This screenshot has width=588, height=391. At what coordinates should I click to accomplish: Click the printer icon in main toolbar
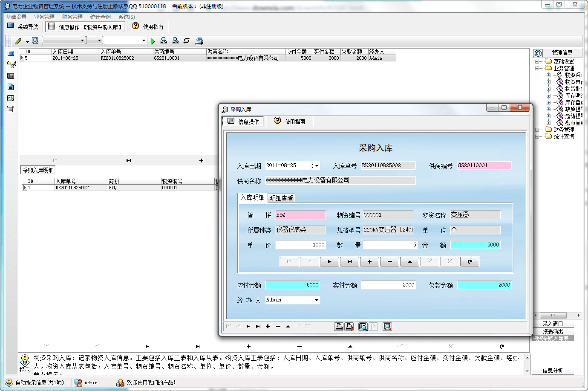pyautogui.click(x=199, y=41)
